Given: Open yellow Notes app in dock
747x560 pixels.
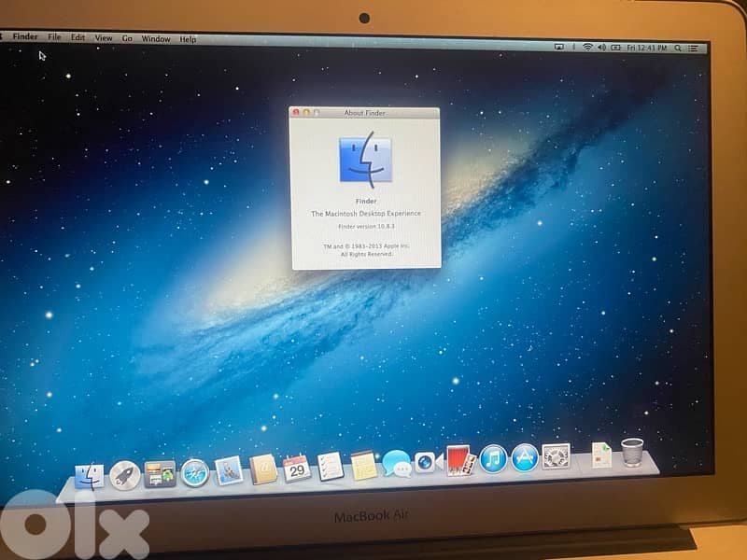Looking at the screenshot, I should [364, 464].
